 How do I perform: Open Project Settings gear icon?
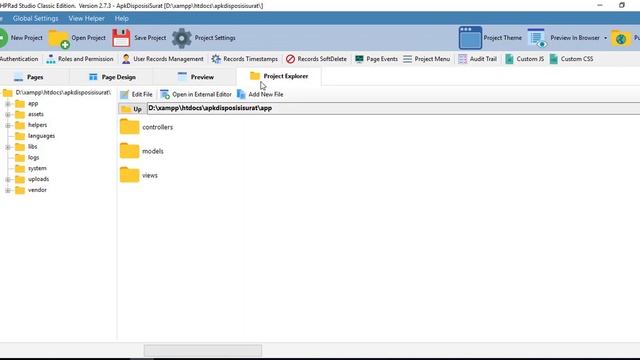coord(182,38)
